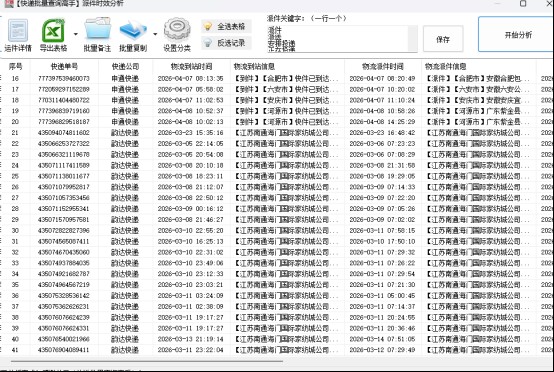Click the horizontal scrollbar below the table
The height and width of the screenshot is (372, 554).
coord(147,361)
